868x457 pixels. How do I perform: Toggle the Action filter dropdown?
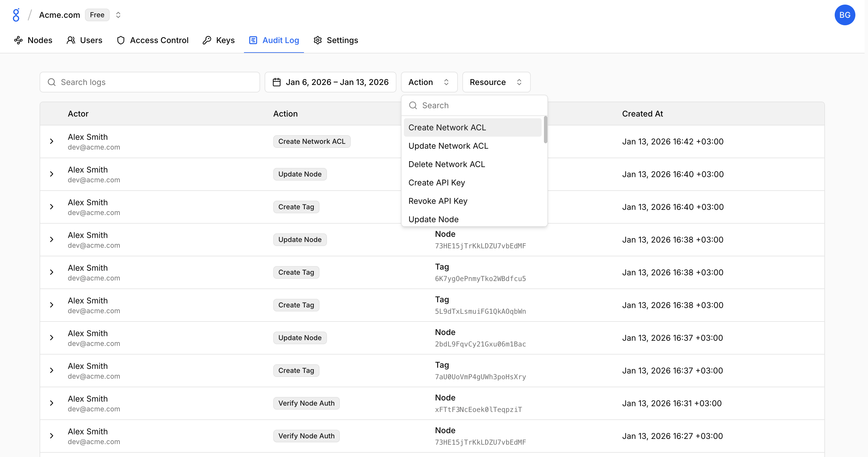pyautogui.click(x=429, y=82)
